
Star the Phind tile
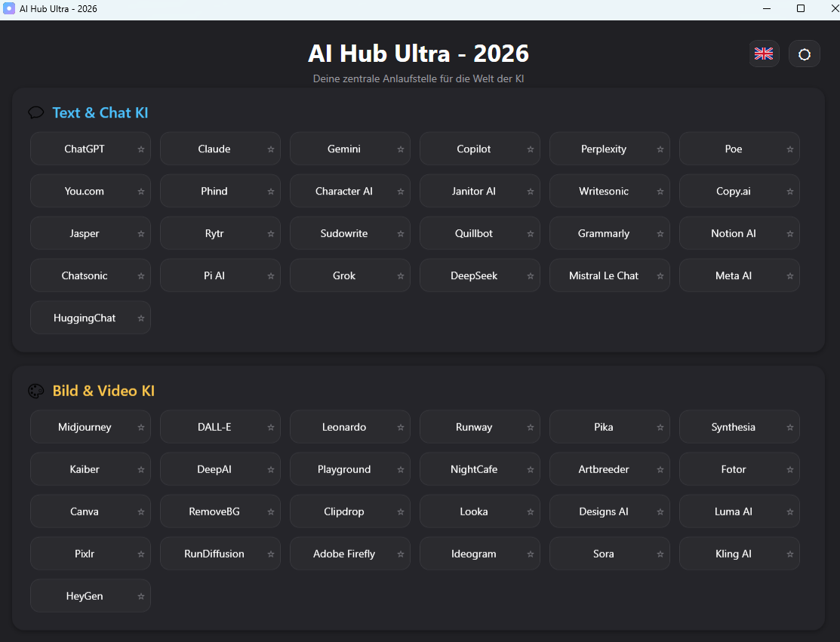coord(270,192)
